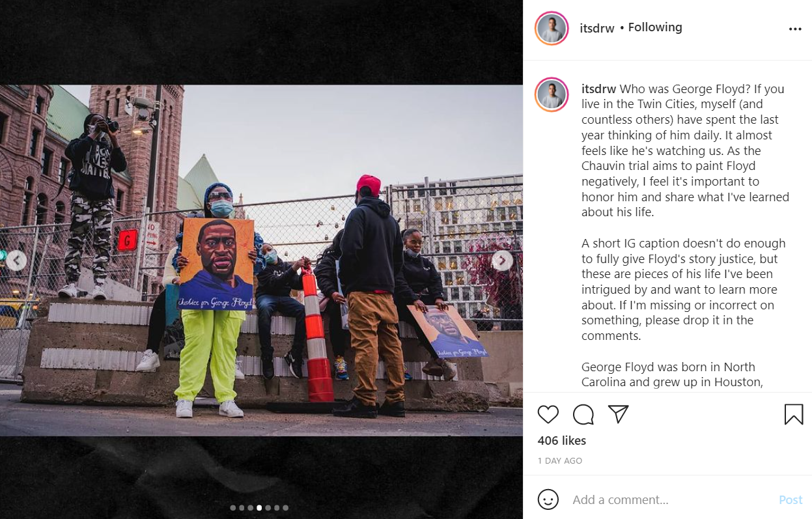812x519 pixels.
Task: Jump to the first carousel dot
Action: [233, 508]
